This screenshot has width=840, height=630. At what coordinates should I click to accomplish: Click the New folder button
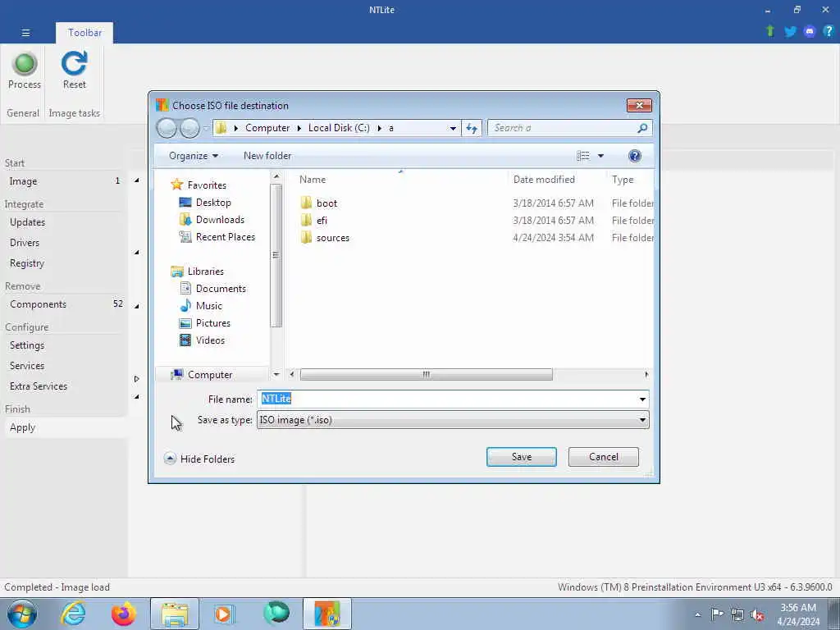(267, 156)
